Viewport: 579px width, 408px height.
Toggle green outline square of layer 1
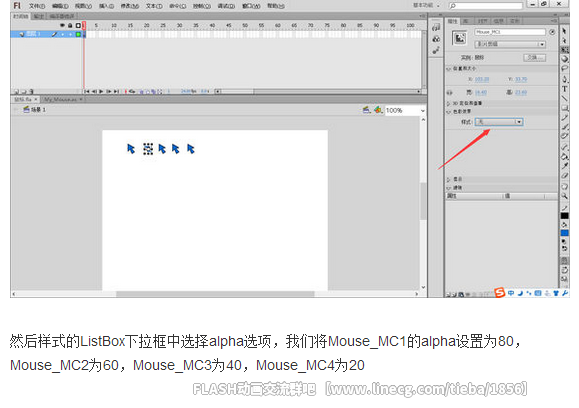pos(78,34)
